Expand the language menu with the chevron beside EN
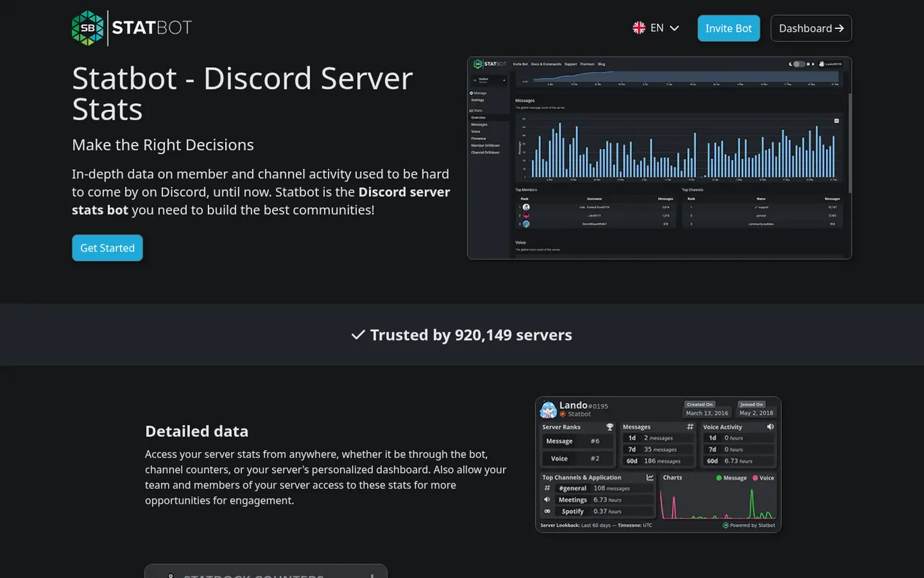This screenshot has width=924, height=578. pos(674,28)
